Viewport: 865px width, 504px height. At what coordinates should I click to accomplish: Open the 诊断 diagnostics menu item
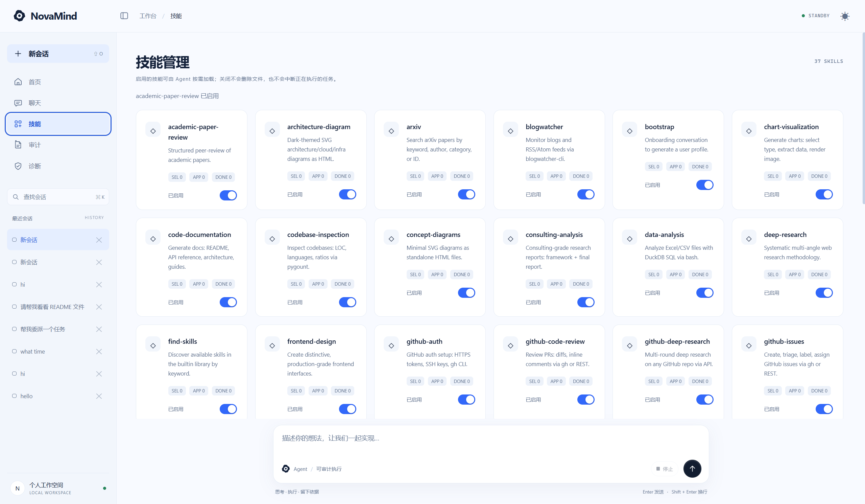(x=58, y=166)
